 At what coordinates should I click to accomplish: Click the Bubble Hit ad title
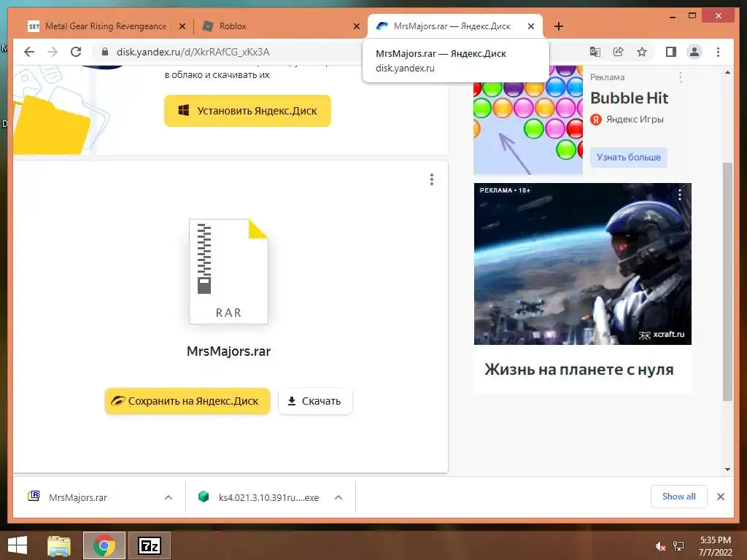(x=630, y=98)
